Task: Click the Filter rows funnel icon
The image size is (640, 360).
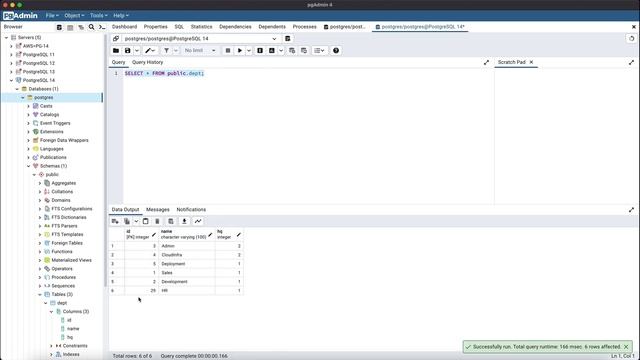Action: click(167, 51)
